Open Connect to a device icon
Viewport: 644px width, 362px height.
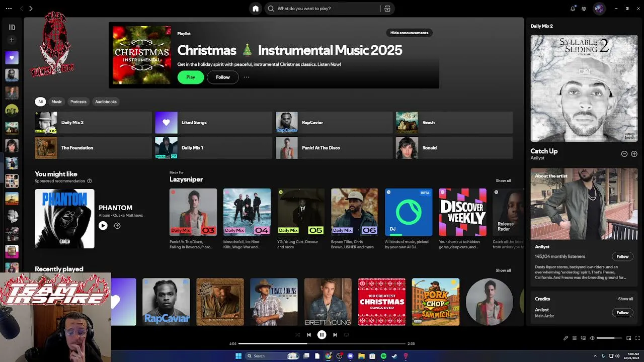(x=583, y=338)
